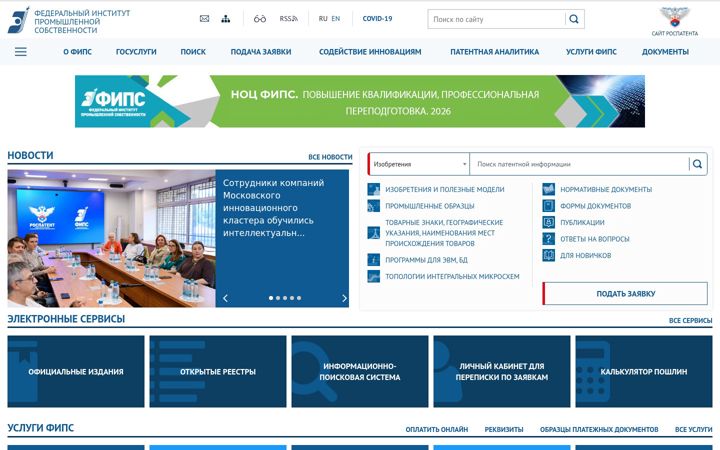Select first news slider dot
The image size is (720, 450).
click(271, 298)
